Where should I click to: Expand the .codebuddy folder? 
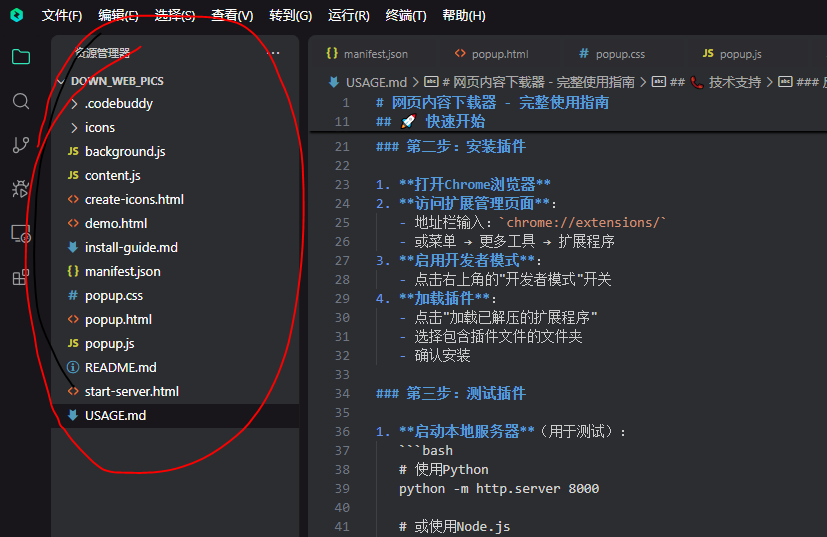point(74,103)
